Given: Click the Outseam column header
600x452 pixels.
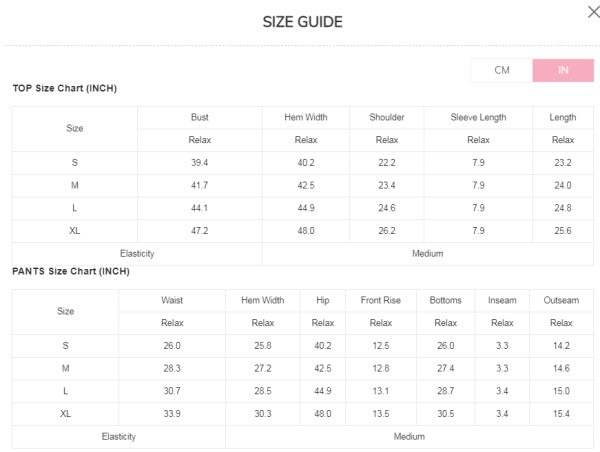Looking at the screenshot, I should pyautogui.click(x=561, y=300).
